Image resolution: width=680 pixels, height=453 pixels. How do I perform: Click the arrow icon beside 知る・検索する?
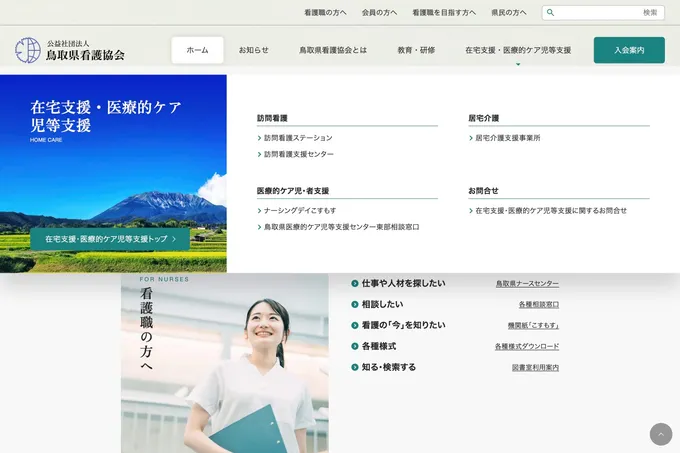pos(355,367)
